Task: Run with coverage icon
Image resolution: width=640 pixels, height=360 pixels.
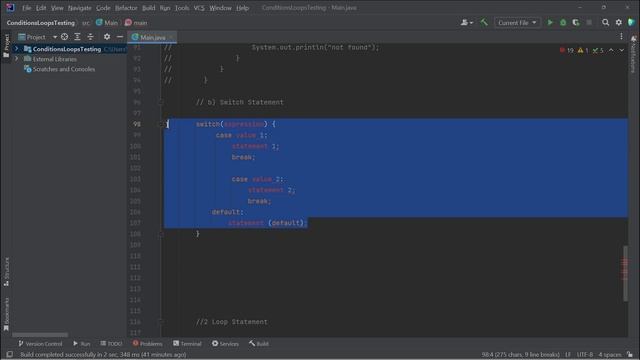Action: [x=576, y=22]
